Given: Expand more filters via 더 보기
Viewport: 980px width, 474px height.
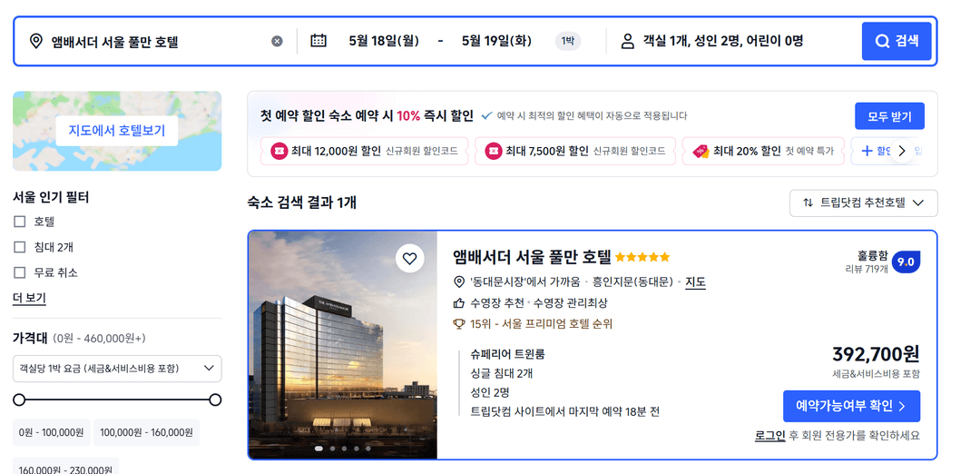Looking at the screenshot, I should pos(29,298).
